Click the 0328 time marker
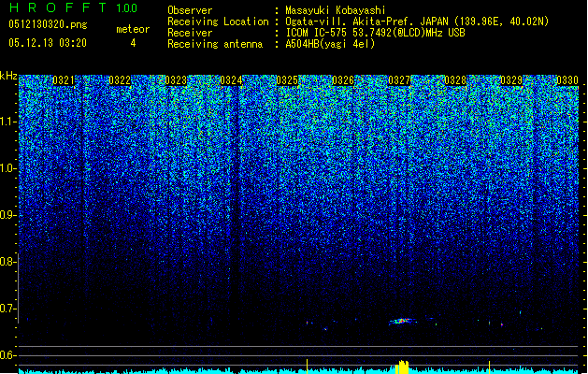 (455, 80)
